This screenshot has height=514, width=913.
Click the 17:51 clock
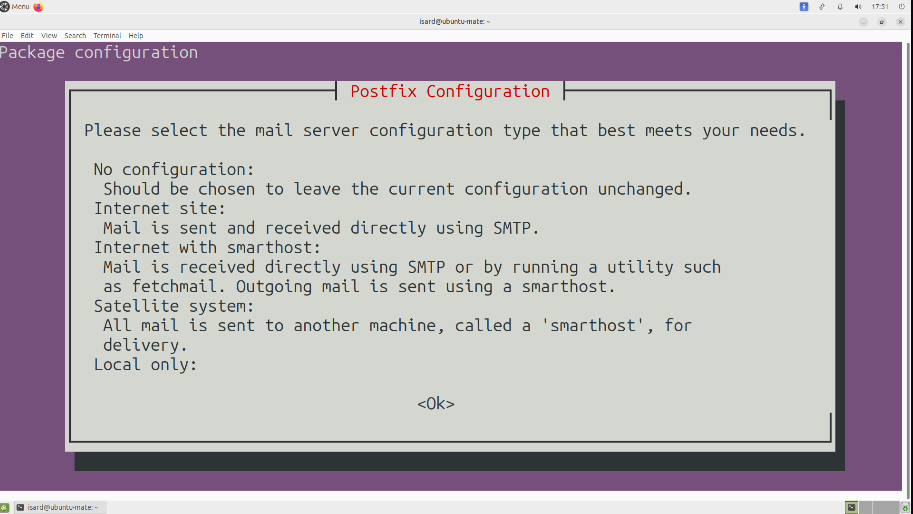pos(880,6)
